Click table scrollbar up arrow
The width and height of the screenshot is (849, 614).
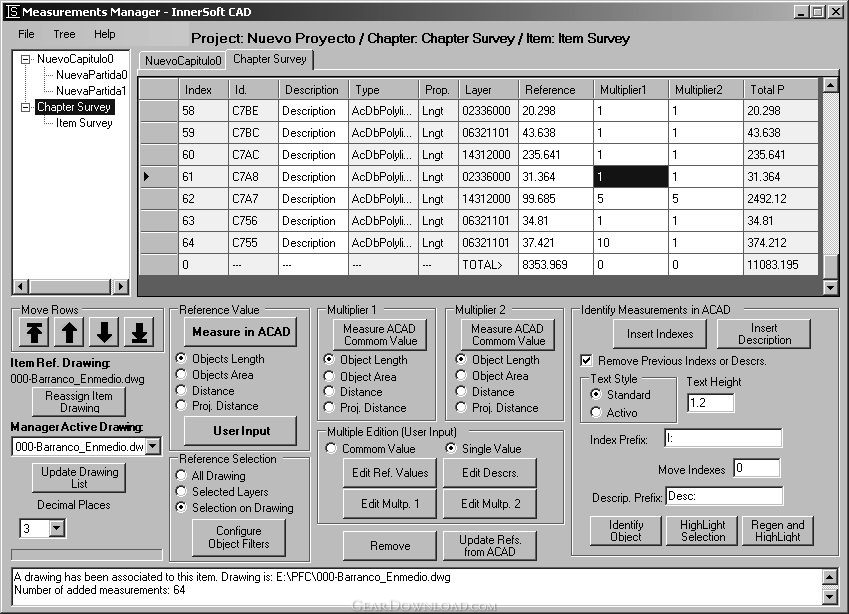pyautogui.click(x=831, y=85)
